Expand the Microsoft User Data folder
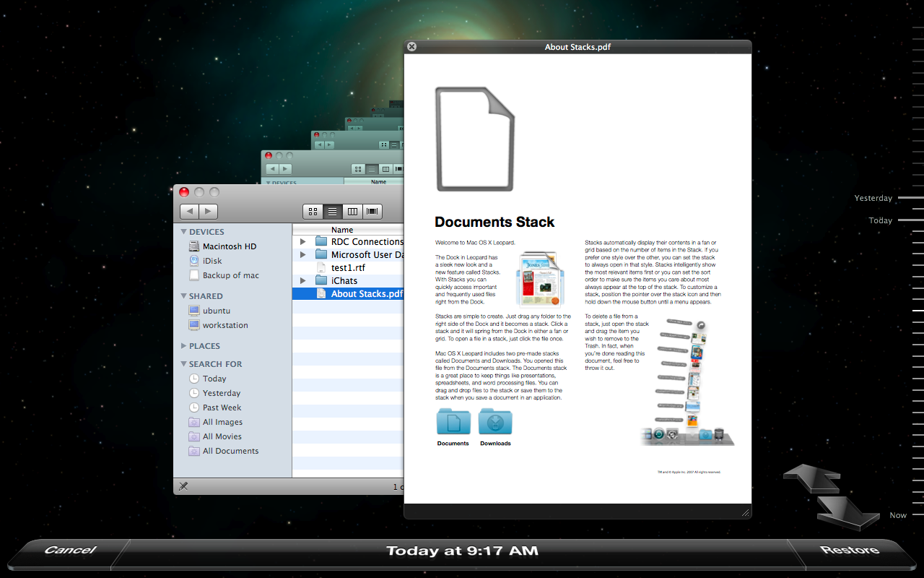This screenshot has width=924, height=578. click(x=303, y=254)
